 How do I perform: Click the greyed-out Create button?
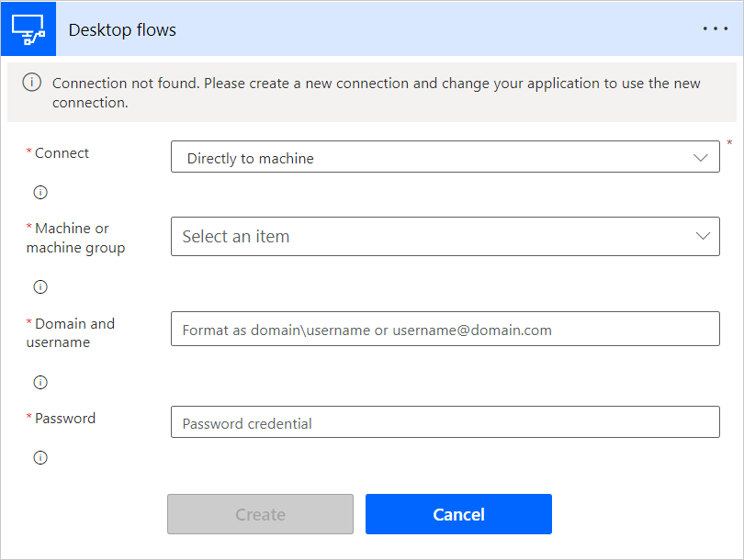[x=260, y=514]
